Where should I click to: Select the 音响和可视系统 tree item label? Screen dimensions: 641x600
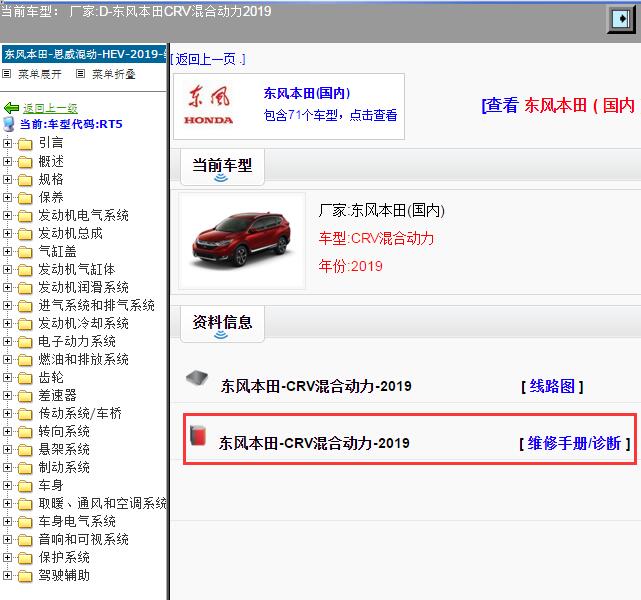tap(83, 540)
